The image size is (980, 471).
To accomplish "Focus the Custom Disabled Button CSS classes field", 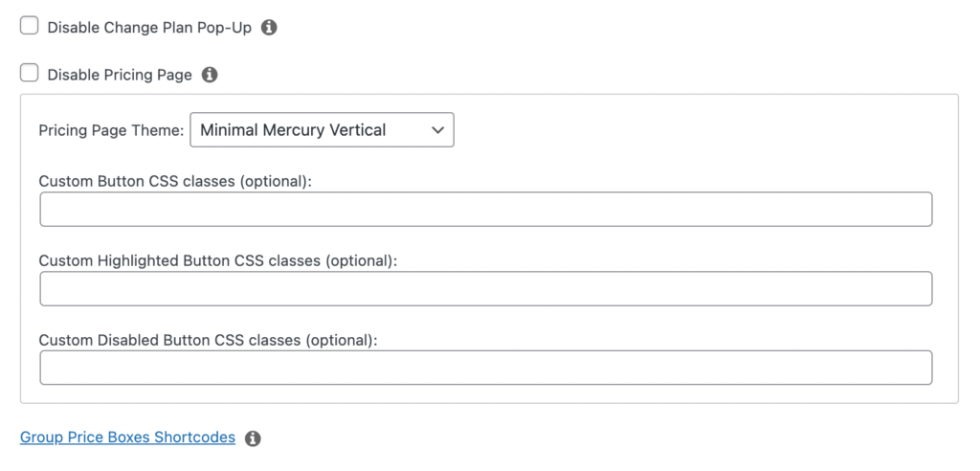I will click(x=485, y=368).
